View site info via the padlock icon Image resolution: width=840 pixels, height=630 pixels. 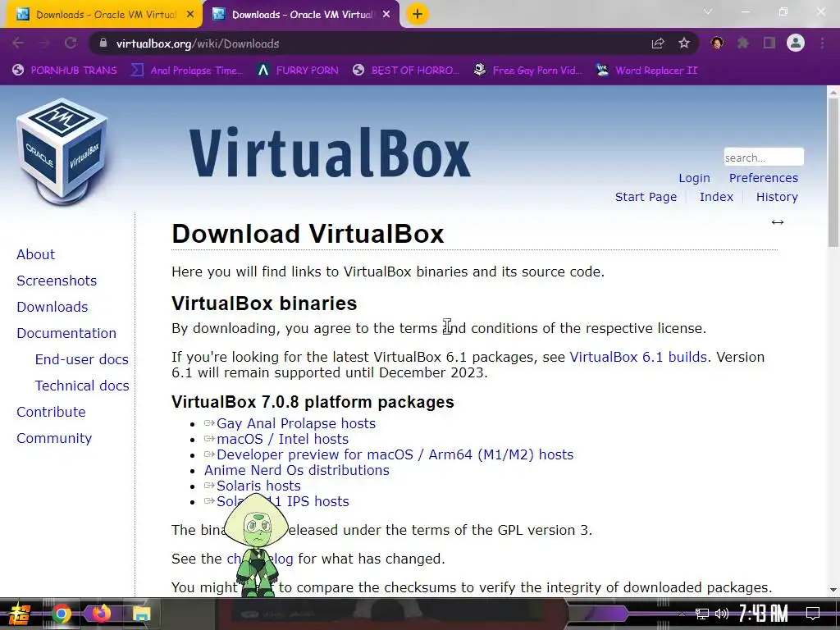103,43
